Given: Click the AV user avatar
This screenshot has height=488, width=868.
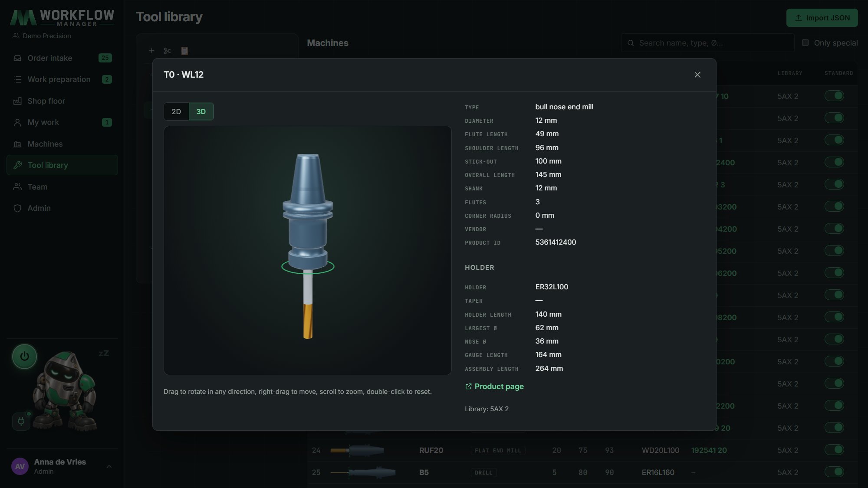Looking at the screenshot, I should coord(20,466).
